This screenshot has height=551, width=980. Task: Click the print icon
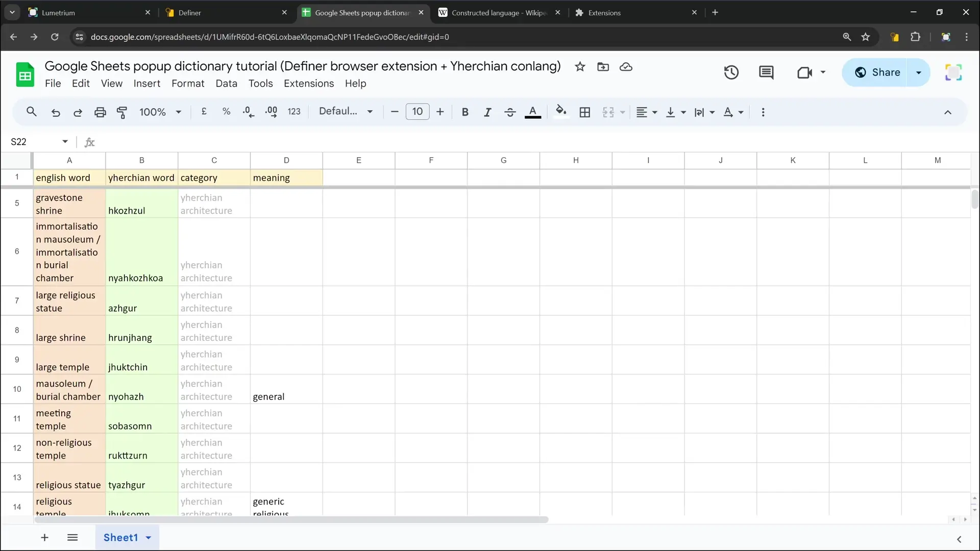point(100,112)
